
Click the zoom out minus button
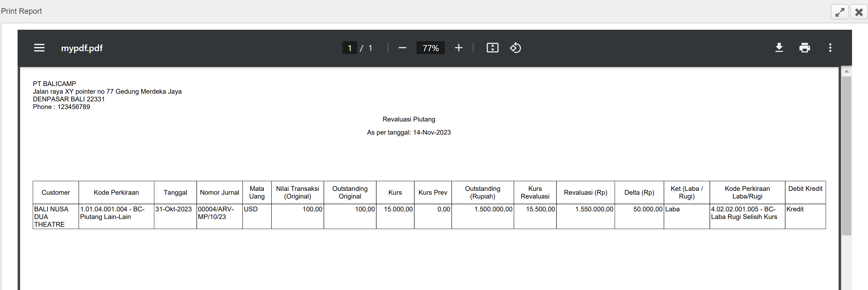402,48
